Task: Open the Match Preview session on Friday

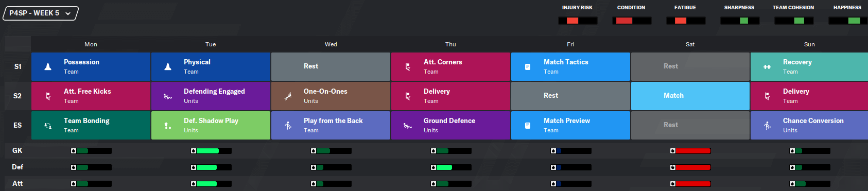Action: (570, 125)
